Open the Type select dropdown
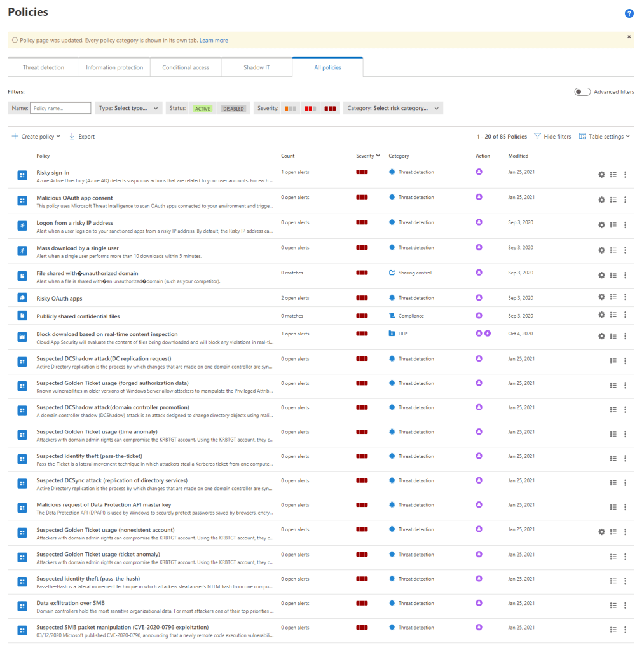This screenshot has height=650, width=644. [x=129, y=109]
